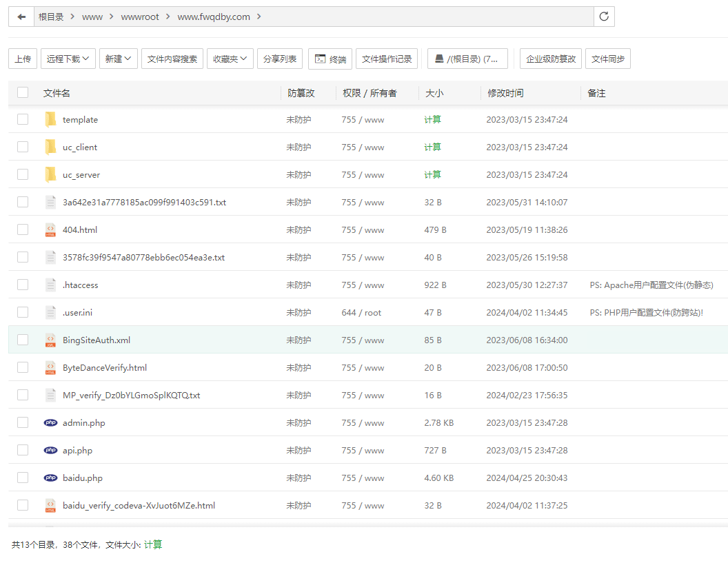The width and height of the screenshot is (728, 574).
Task: Open 文件同步 button
Action: [608, 59]
